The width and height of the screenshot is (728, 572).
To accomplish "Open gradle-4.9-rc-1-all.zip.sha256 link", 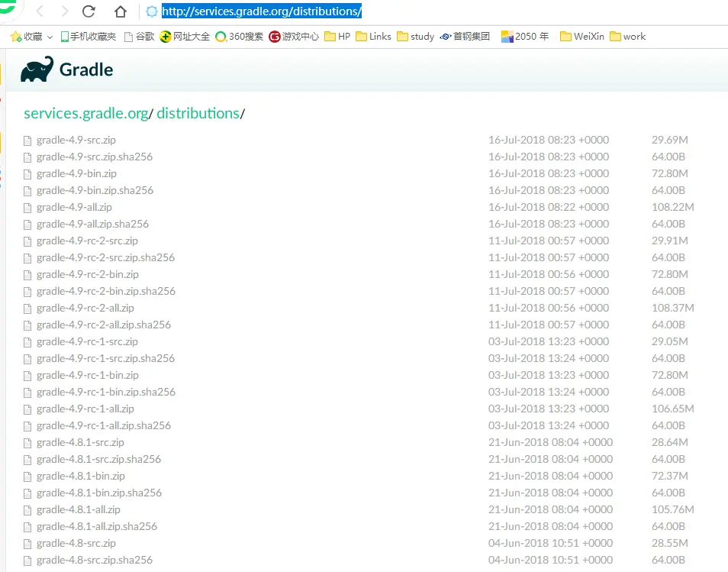I will coord(104,425).
